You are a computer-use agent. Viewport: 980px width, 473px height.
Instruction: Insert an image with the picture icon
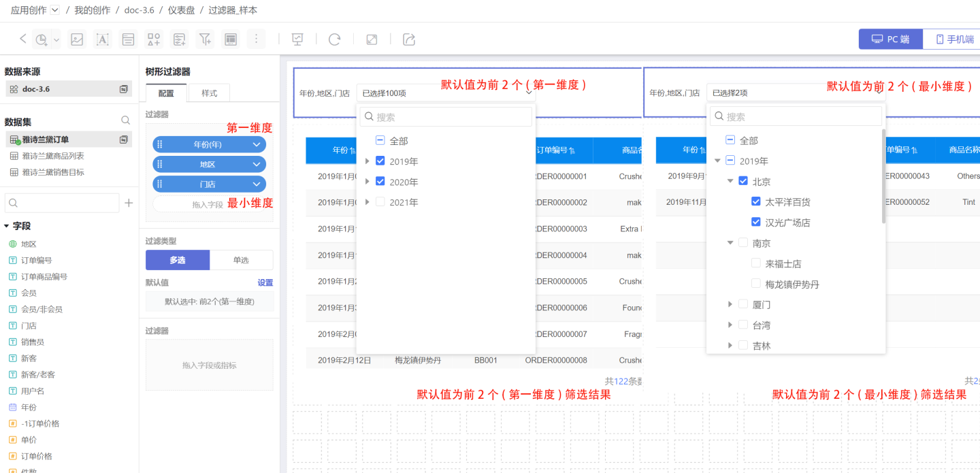77,39
